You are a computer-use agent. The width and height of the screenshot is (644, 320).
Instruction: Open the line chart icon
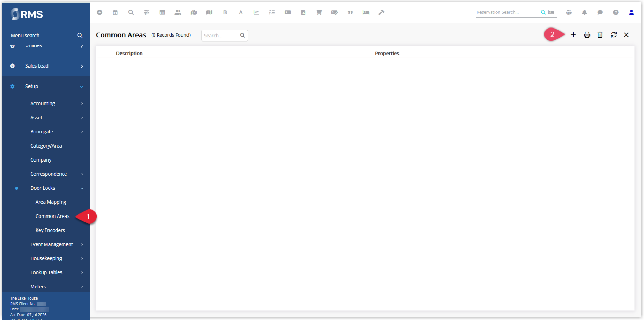[256, 12]
